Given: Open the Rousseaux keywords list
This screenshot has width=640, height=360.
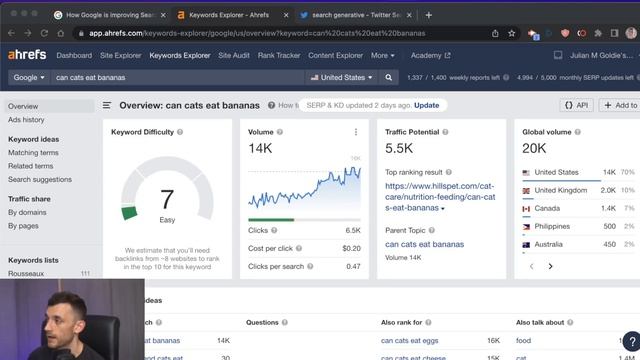Looking at the screenshot, I should [26, 273].
